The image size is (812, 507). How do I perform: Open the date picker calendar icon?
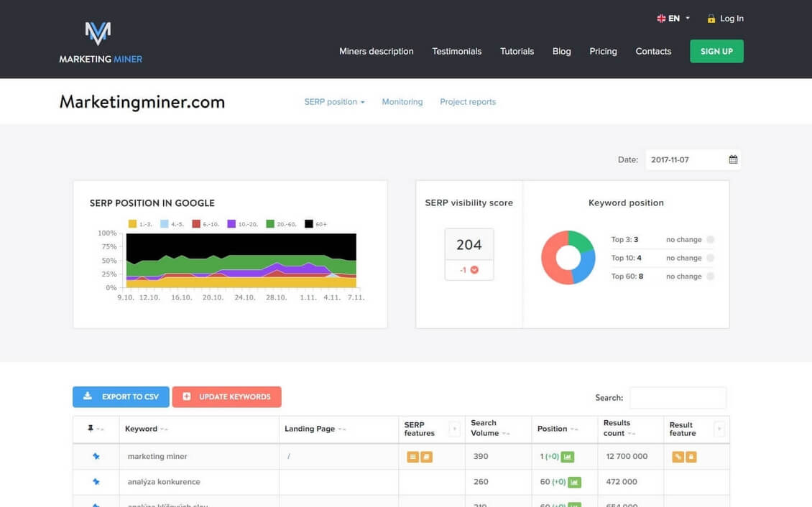pos(733,159)
